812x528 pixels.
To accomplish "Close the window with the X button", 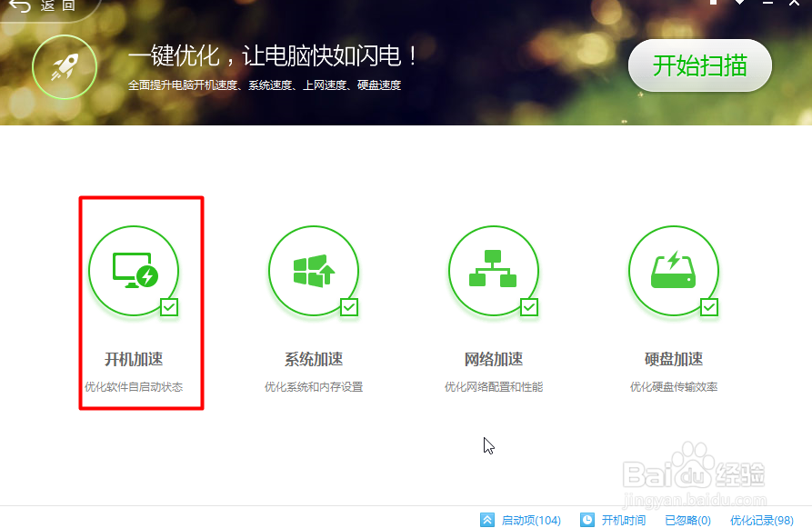I will pos(794,3).
